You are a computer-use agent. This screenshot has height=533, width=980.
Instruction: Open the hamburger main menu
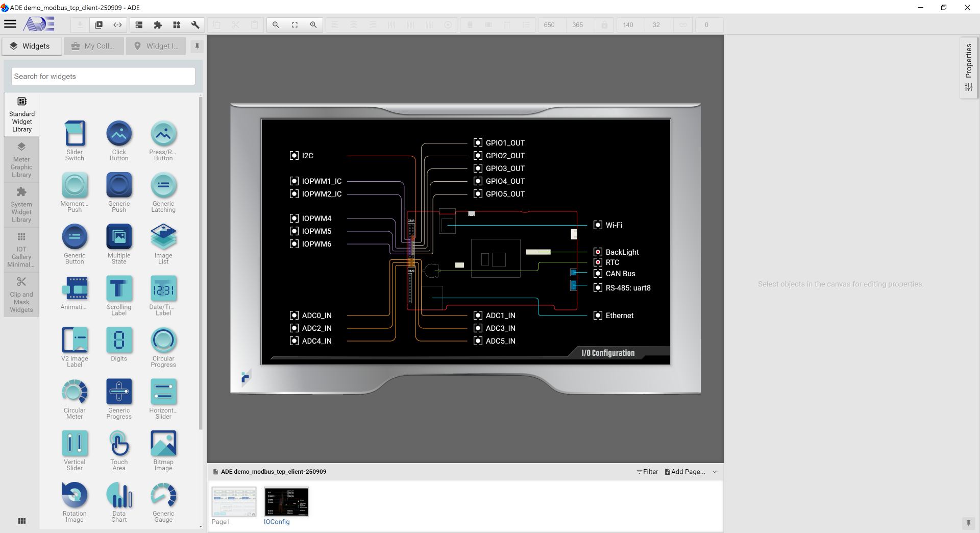(10, 24)
